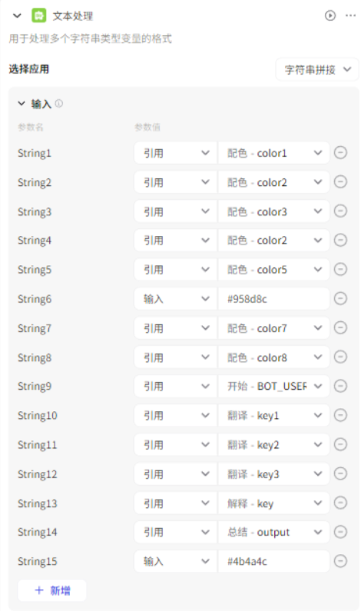Collapse the 文本处理 node panel
Image resolution: width=364 pixels, height=611 pixels.
pyautogui.click(x=17, y=15)
